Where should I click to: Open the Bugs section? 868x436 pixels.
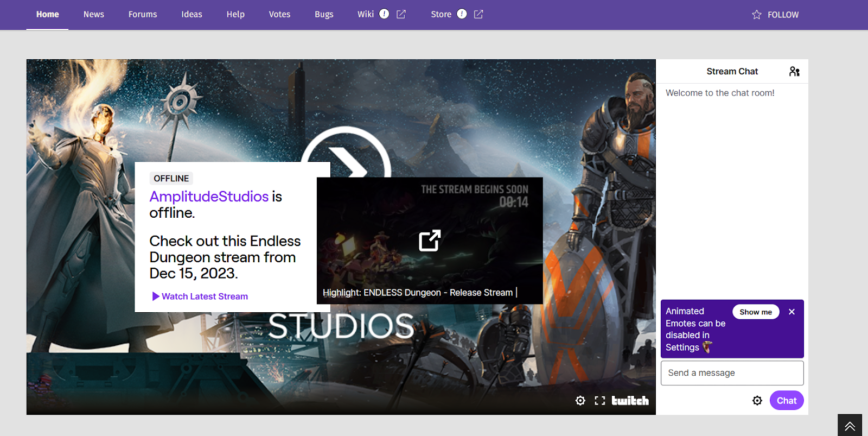coord(324,15)
